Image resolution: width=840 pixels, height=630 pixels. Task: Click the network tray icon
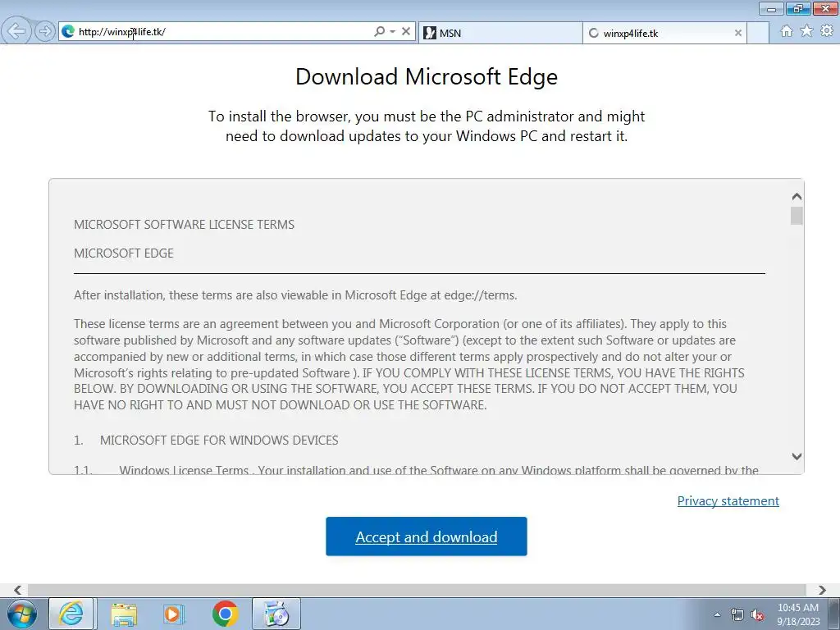click(x=737, y=614)
